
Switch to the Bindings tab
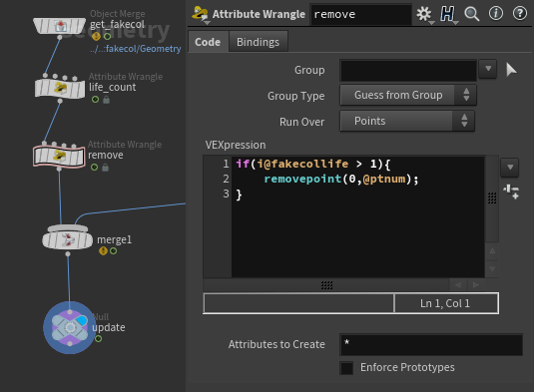click(x=258, y=42)
